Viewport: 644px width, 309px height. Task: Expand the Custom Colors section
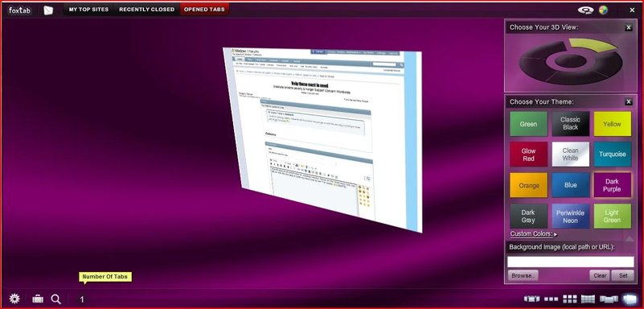coord(534,234)
